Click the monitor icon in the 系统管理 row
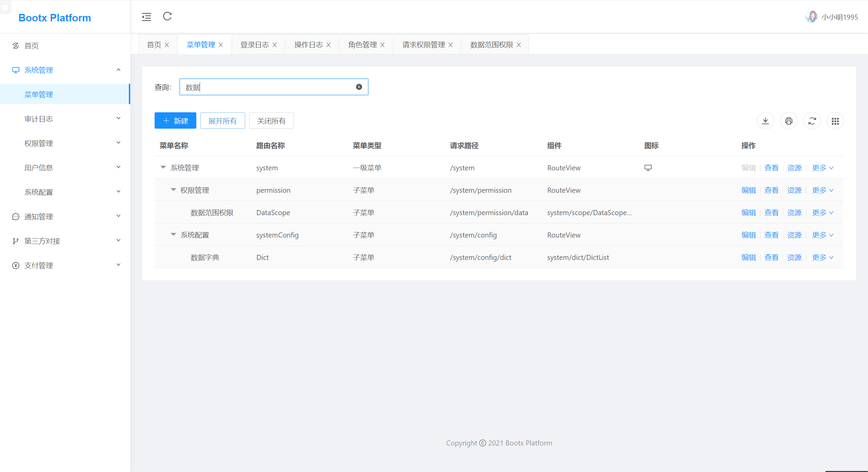This screenshot has height=472, width=868. pyautogui.click(x=648, y=167)
